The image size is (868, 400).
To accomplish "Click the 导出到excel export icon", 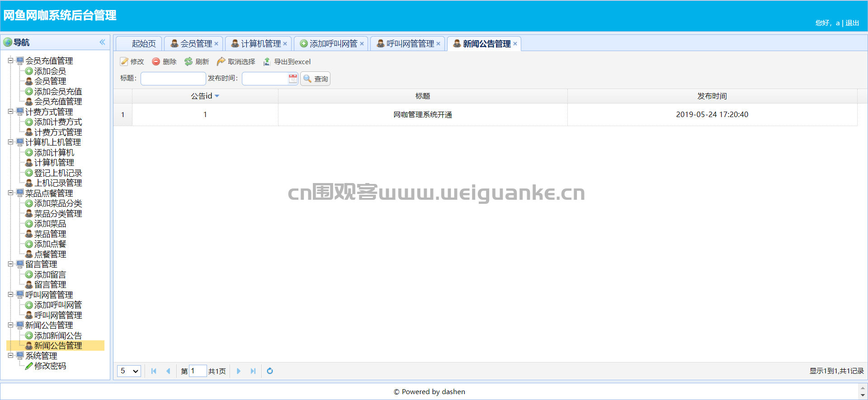I will pos(267,61).
